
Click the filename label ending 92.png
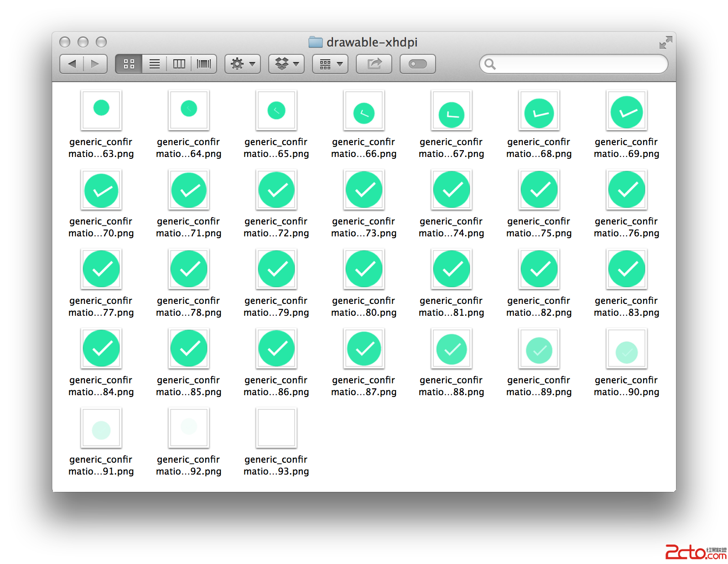tap(189, 465)
